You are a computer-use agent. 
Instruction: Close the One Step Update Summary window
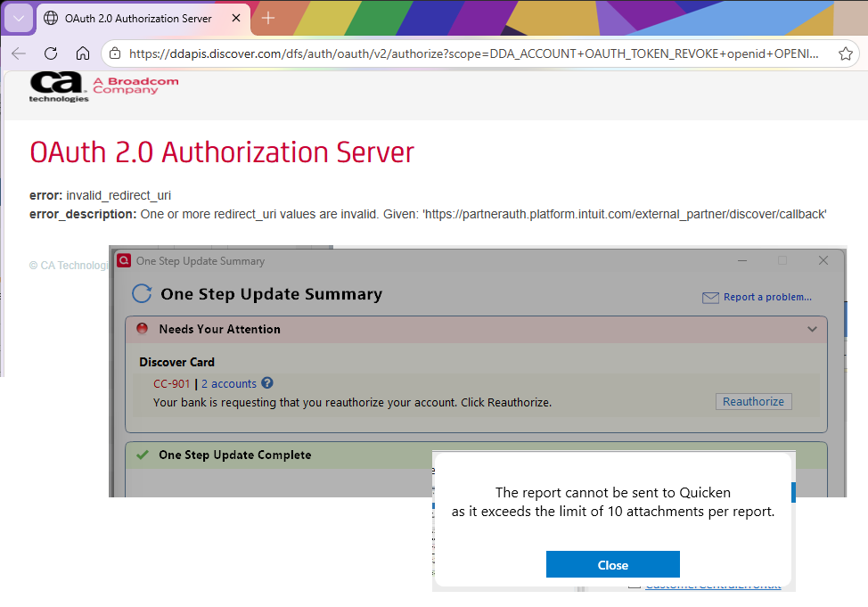point(823,260)
